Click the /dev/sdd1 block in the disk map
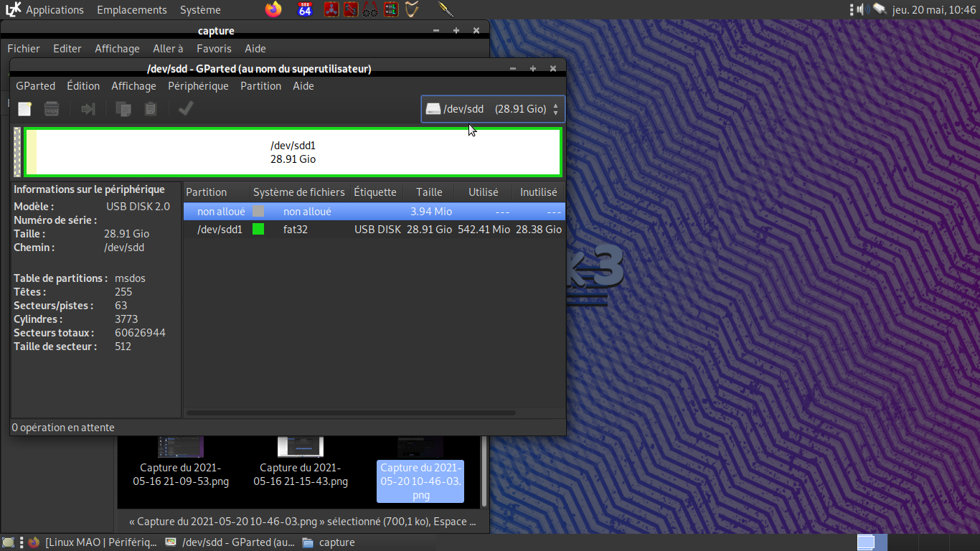 coord(293,152)
